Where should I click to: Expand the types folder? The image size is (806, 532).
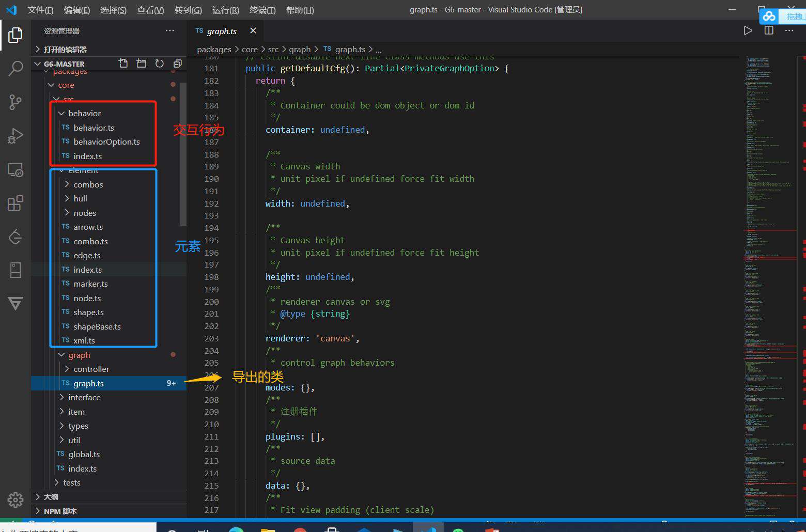[109, 426]
